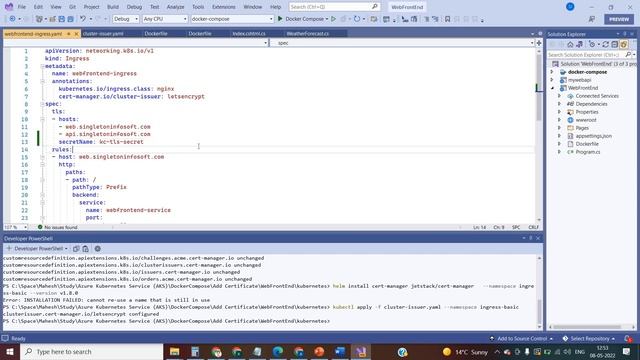Click the Save All icon in toolbar
This screenshot has width=640, height=360.
click(70, 19)
